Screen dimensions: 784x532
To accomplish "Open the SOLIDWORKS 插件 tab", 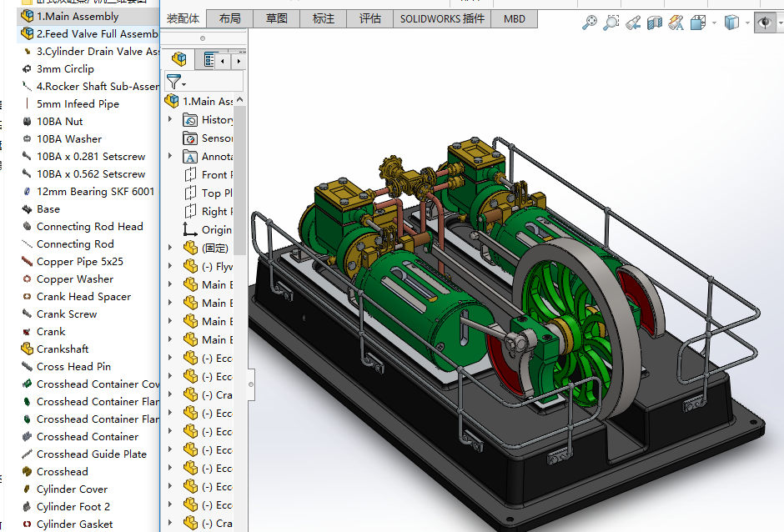I will (441, 18).
